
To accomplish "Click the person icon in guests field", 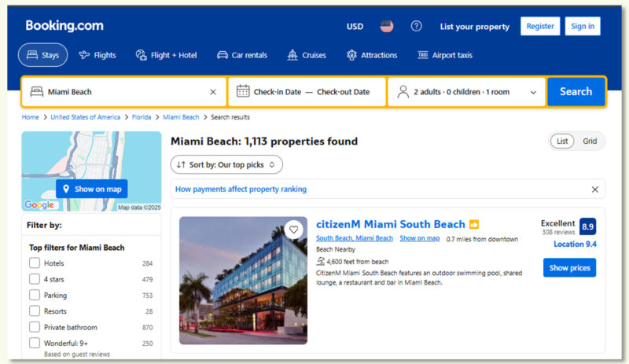I will tap(403, 92).
